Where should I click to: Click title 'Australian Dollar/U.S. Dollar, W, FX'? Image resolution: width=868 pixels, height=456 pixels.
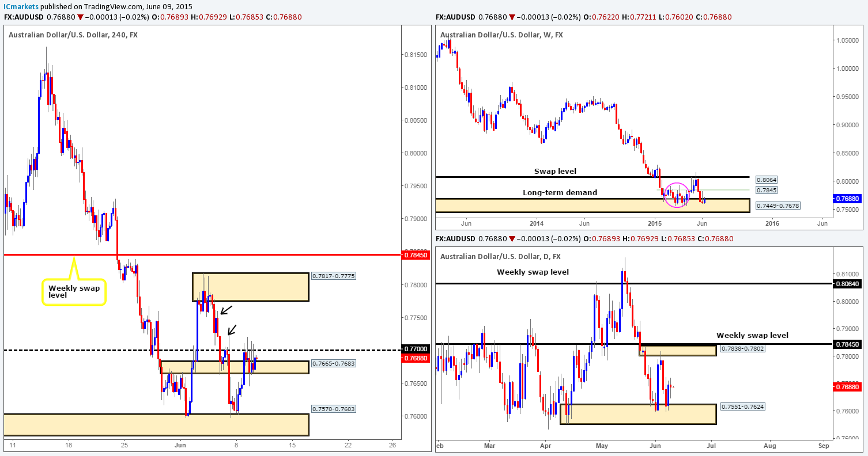pyautogui.click(x=501, y=35)
